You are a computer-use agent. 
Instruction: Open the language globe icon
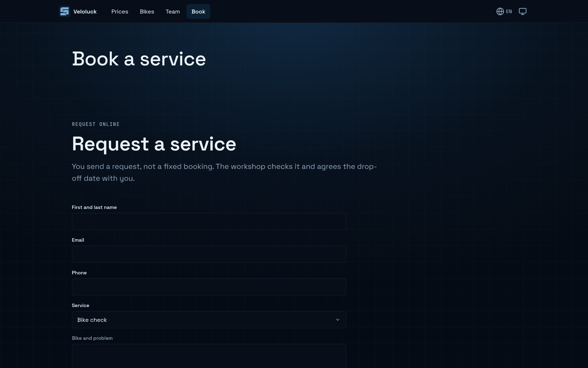pos(500,11)
